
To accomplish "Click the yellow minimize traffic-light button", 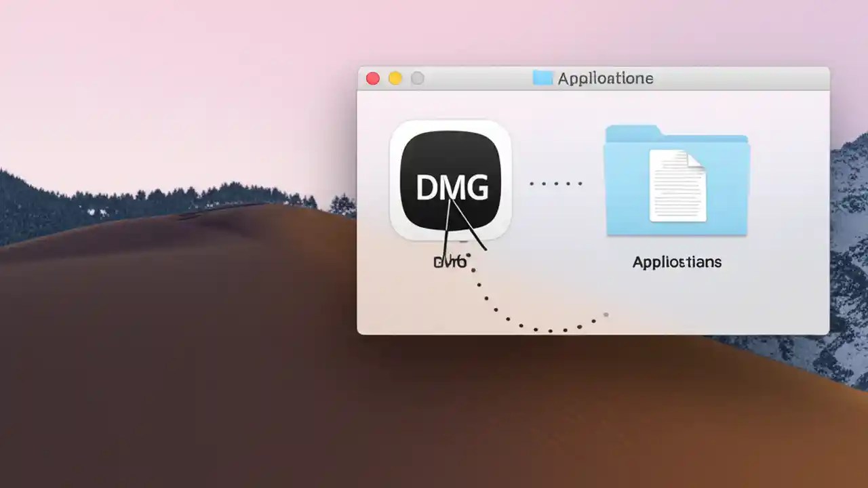I will pyautogui.click(x=395, y=78).
